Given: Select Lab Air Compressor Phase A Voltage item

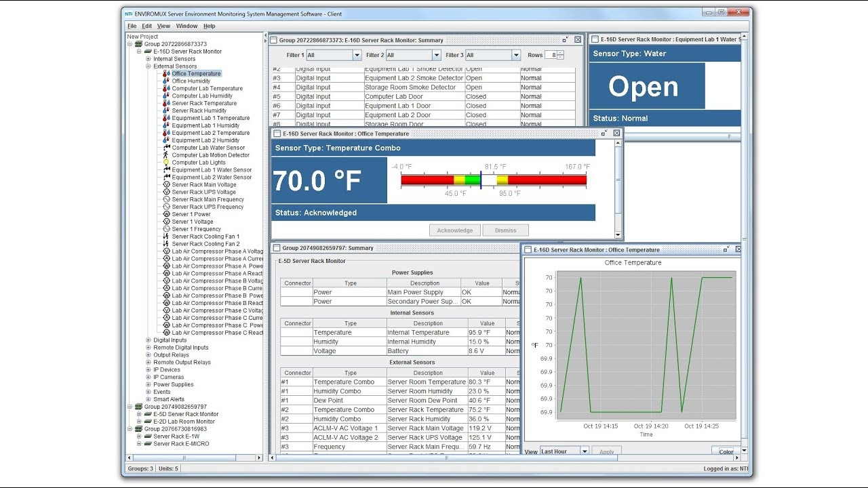Looking at the screenshot, I should tap(217, 251).
